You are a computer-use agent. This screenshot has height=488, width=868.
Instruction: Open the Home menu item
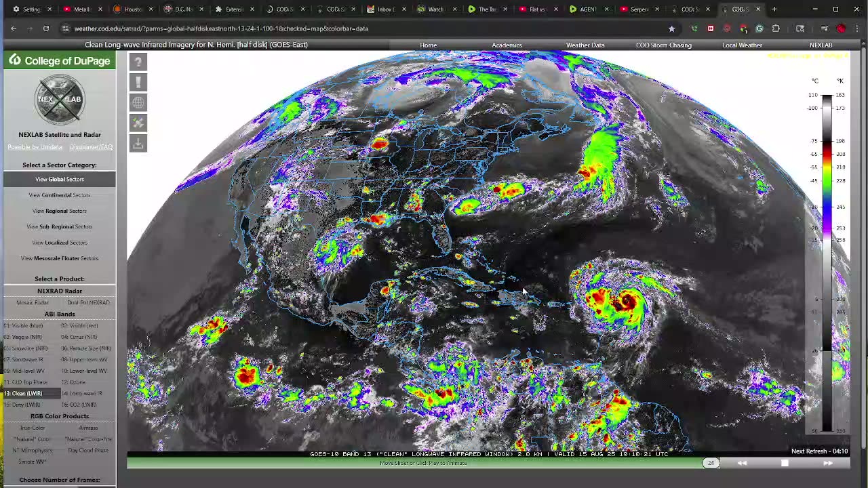[x=428, y=45]
